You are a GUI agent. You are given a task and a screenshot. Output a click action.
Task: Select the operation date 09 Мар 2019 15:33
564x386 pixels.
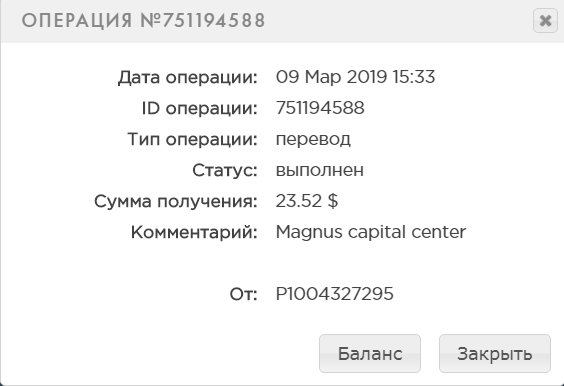pos(355,77)
